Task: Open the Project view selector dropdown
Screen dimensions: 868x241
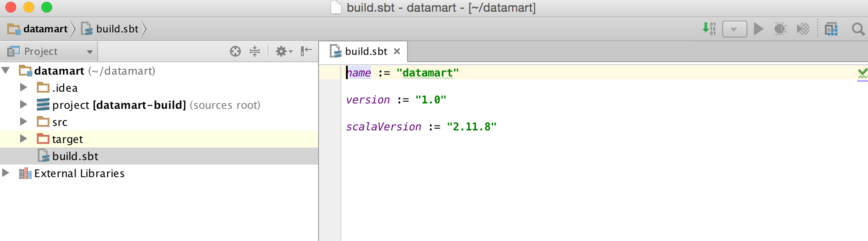Action: coord(50,52)
